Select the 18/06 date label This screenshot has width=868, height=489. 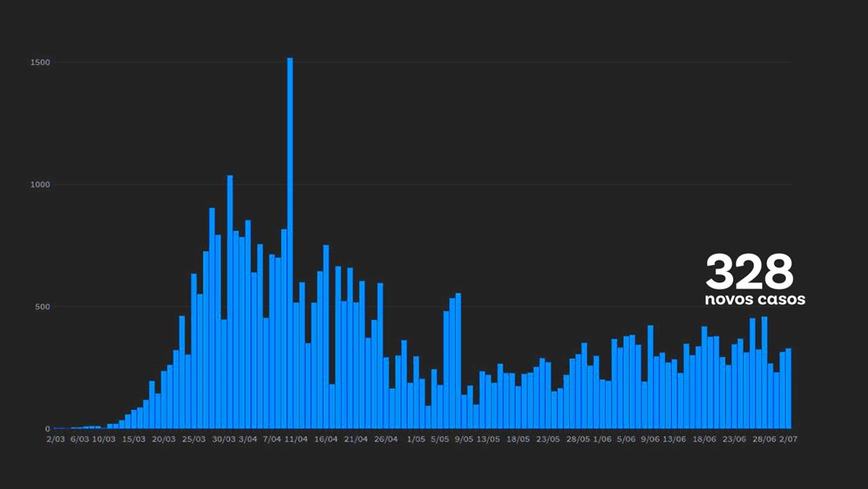pyautogui.click(x=704, y=439)
